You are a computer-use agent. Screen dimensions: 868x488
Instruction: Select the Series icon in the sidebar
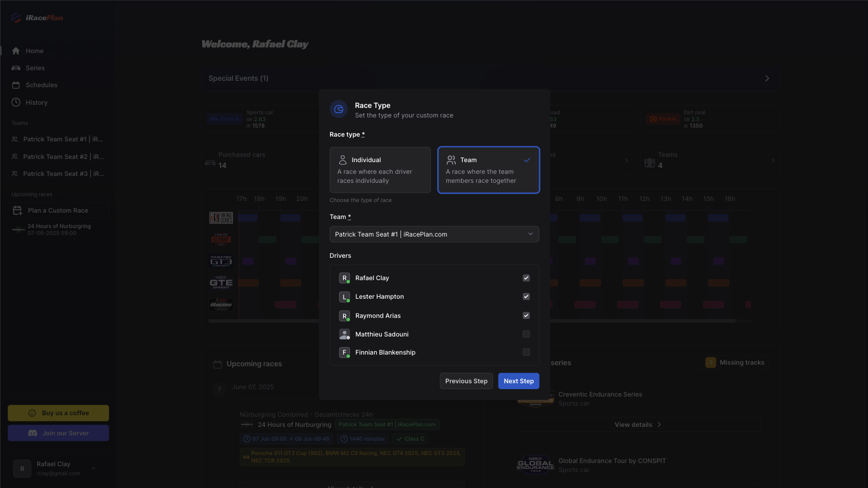[17, 68]
